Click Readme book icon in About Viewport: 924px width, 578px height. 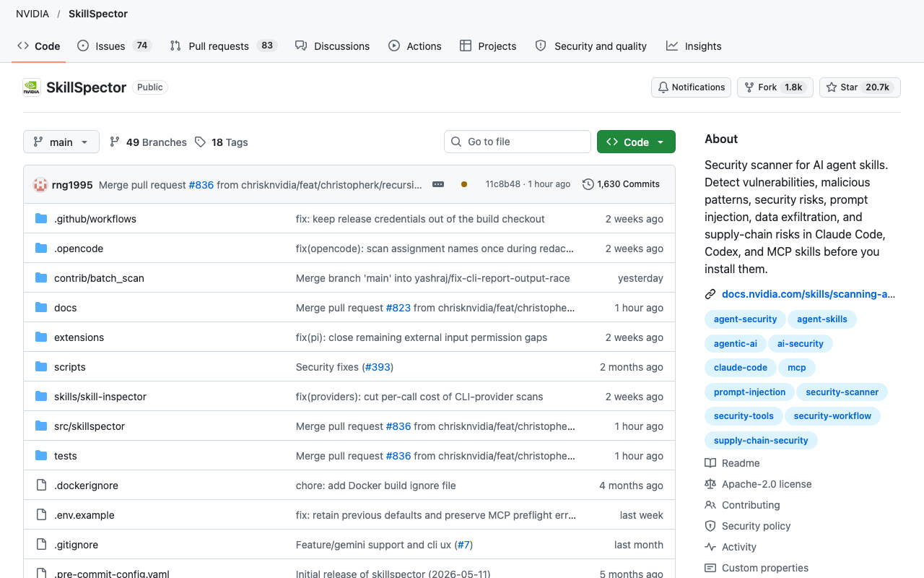[x=710, y=463]
